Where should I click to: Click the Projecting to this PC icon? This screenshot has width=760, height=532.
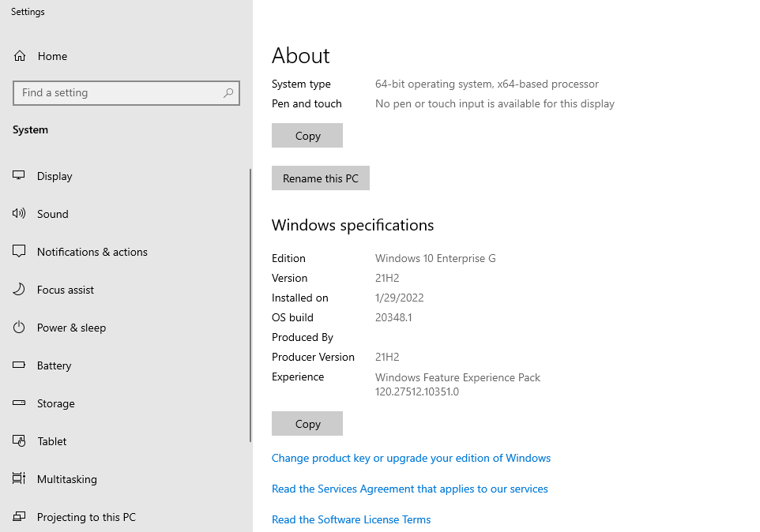click(x=19, y=516)
